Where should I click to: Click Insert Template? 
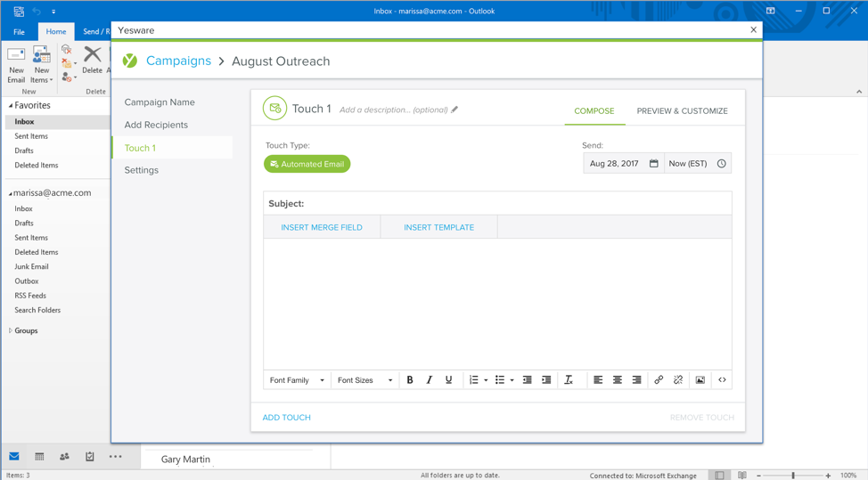coord(439,227)
